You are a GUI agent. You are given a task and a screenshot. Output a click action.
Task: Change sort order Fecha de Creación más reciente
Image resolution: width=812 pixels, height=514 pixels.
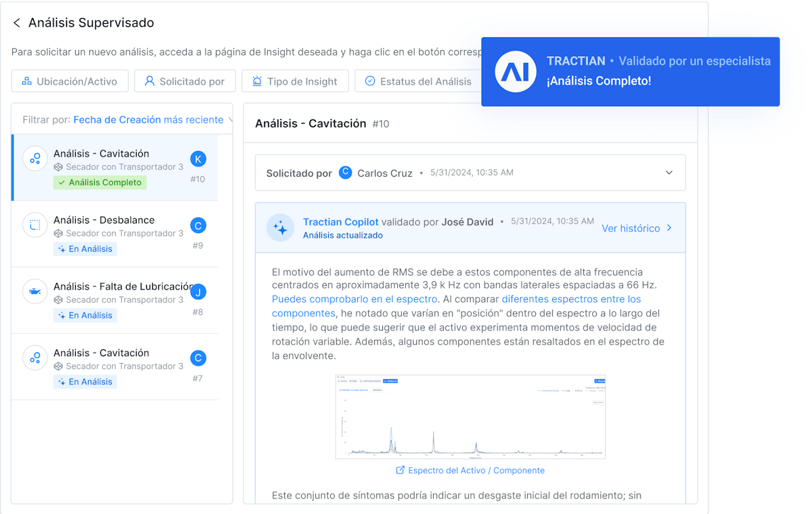tap(148, 120)
